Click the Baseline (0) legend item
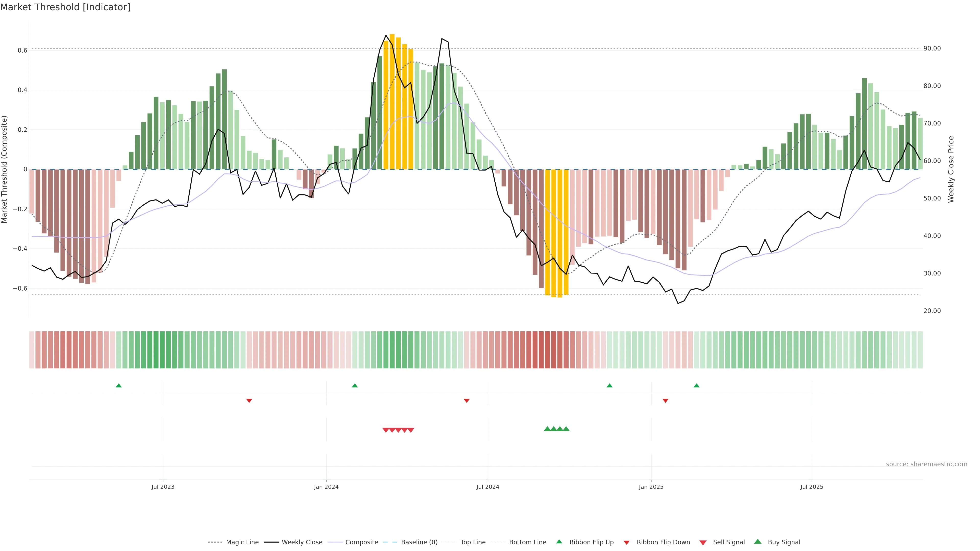980x551 pixels. [x=419, y=542]
